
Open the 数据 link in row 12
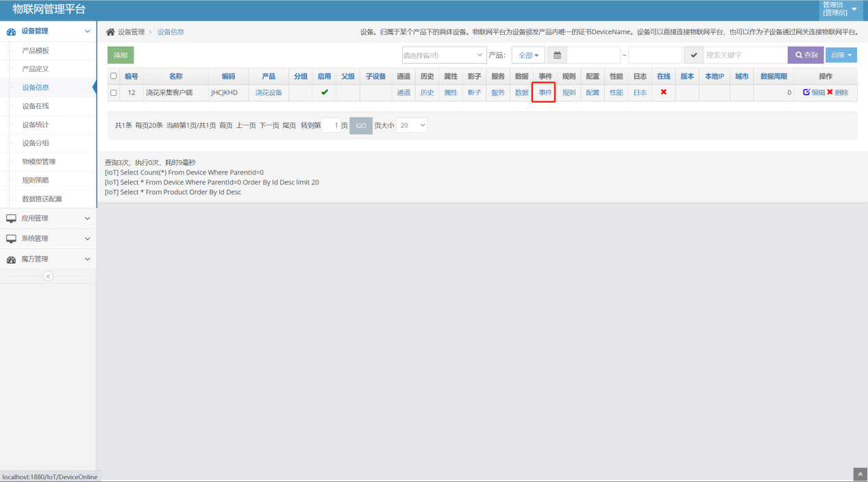tap(521, 92)
